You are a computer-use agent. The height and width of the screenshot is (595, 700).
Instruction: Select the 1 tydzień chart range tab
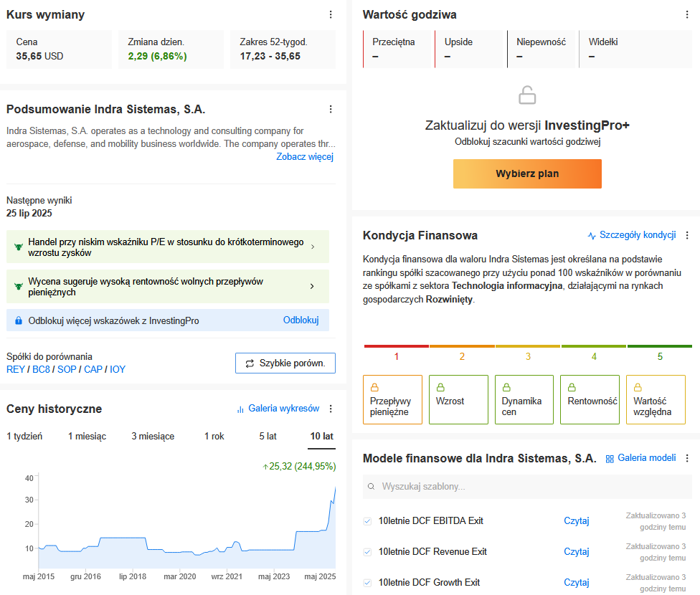24,437
